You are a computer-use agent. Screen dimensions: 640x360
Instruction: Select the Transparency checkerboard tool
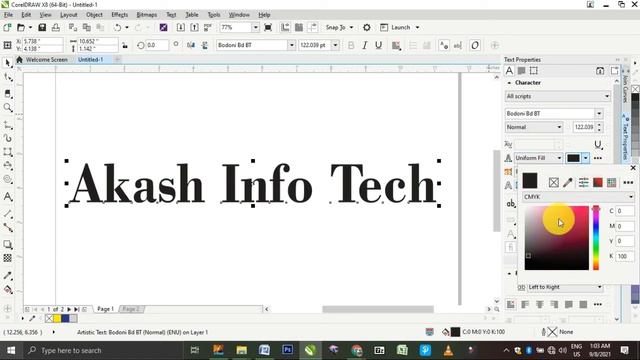point(8,258)
